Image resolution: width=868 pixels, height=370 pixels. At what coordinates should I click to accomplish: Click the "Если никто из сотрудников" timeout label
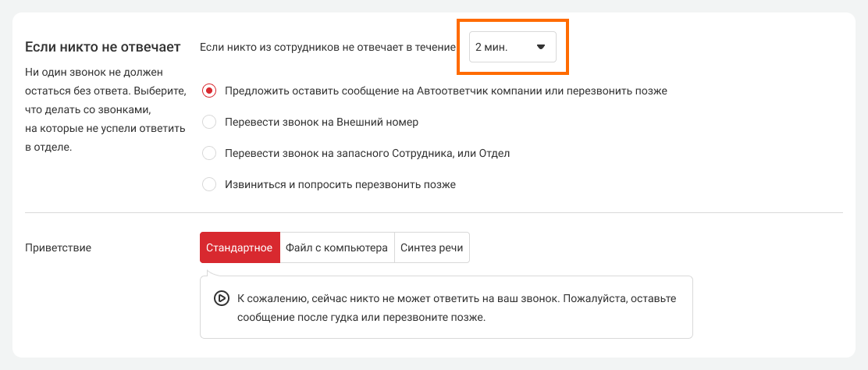(328, 48)
